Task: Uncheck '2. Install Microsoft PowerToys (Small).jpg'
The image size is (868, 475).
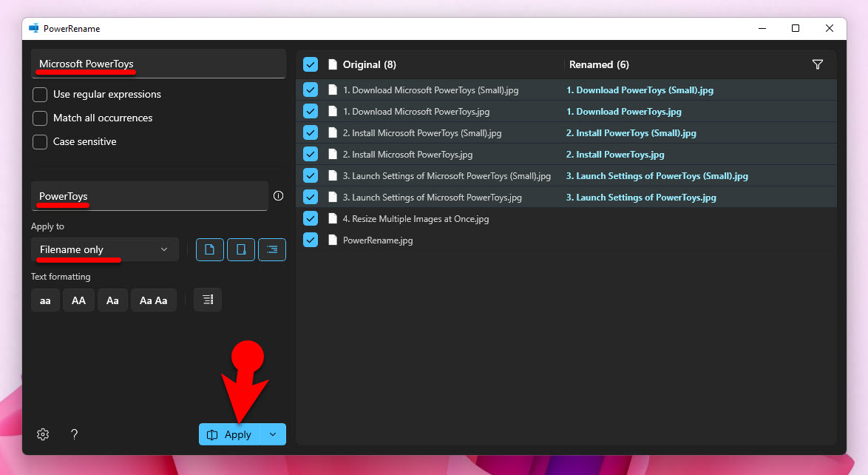Action: (311, 132)
